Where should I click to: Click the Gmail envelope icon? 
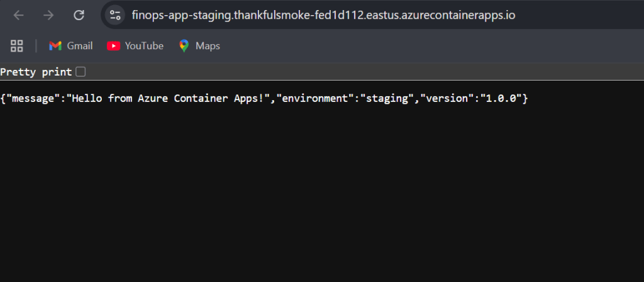coord(55,45)
